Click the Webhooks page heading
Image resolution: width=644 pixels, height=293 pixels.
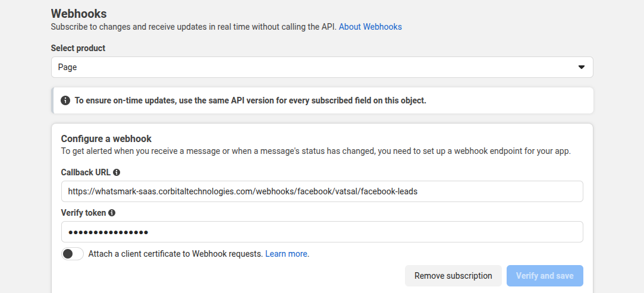pyautogui.click(x=78, y=13)
